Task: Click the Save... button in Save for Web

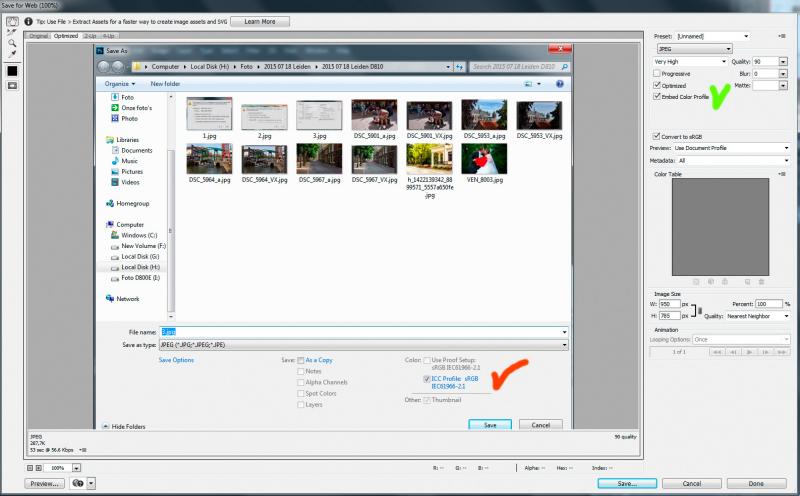Action: tap(627, 483)
